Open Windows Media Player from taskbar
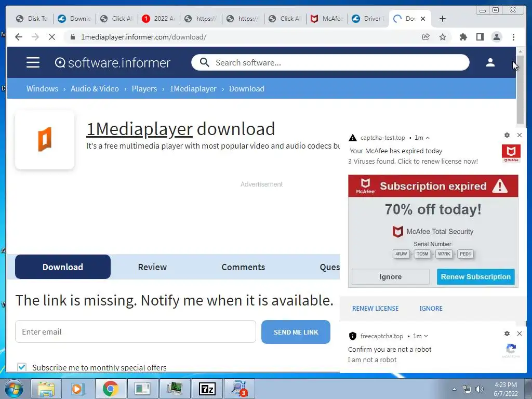 click(x=78, y=389)
